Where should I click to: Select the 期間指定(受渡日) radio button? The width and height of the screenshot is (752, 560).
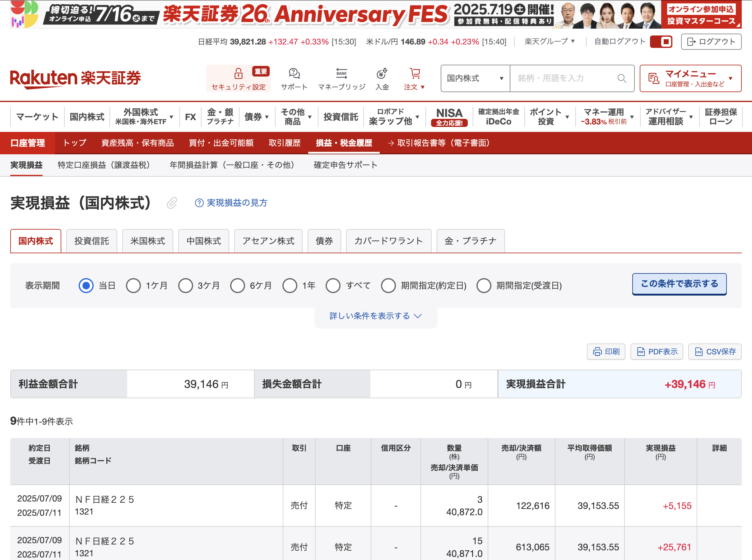484,285
